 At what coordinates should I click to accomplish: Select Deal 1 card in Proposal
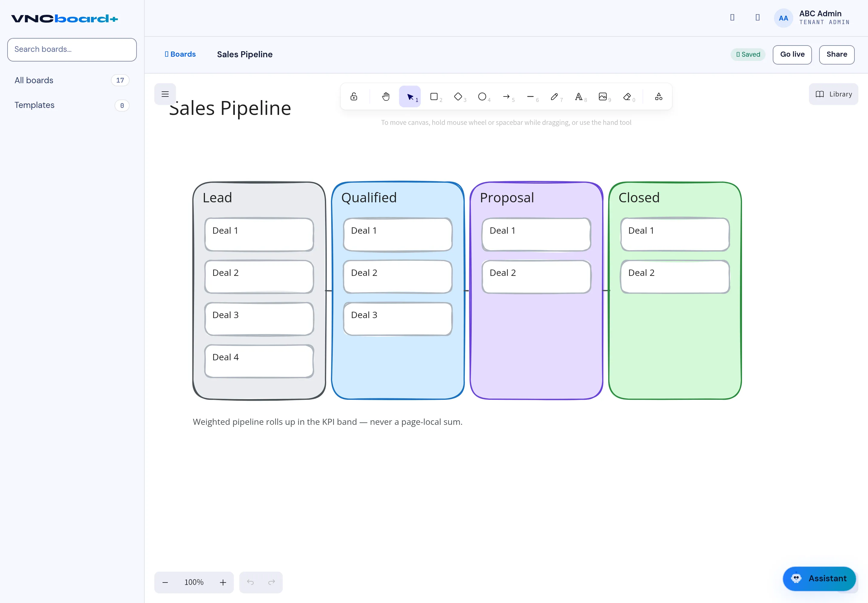(536, 234)
